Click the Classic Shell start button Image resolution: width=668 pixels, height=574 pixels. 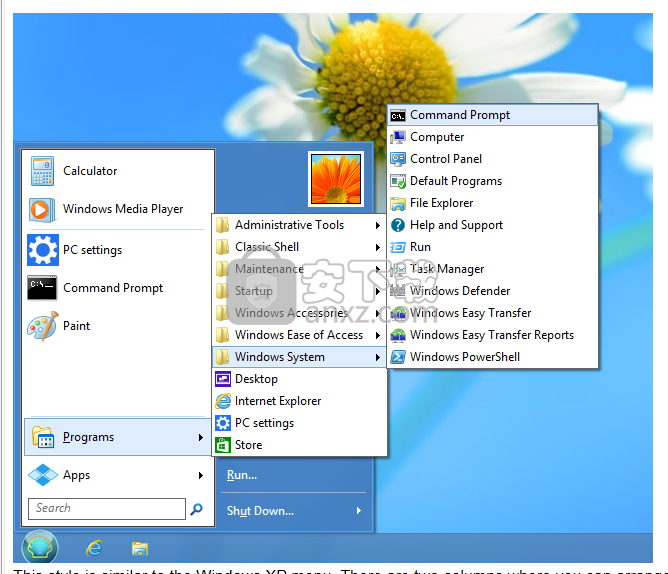40,547
